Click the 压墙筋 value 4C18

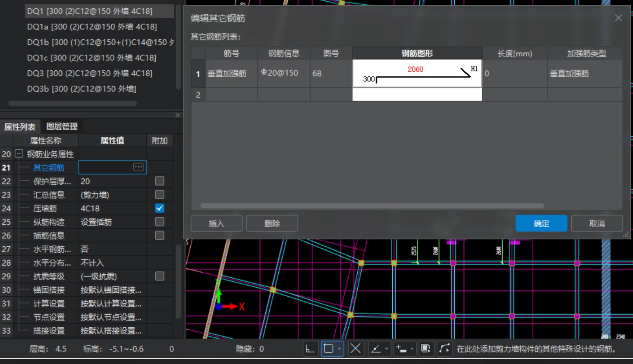tap(112, 208)
